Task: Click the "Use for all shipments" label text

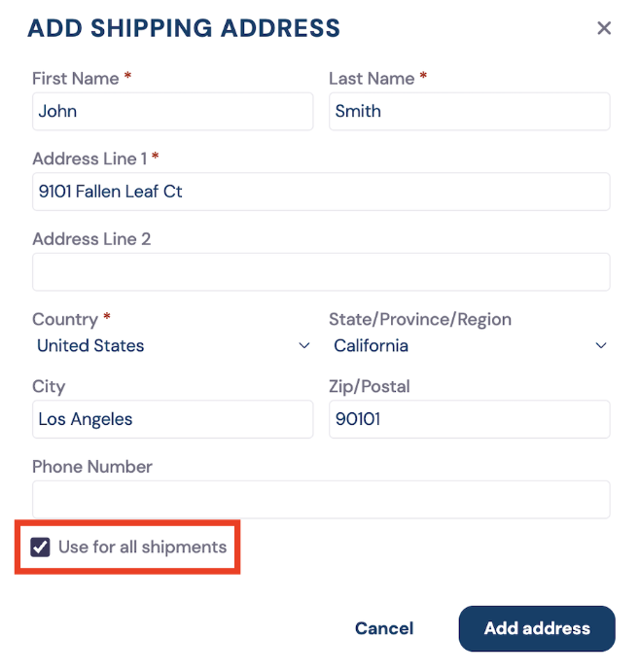Action: (x=142, y=547)
